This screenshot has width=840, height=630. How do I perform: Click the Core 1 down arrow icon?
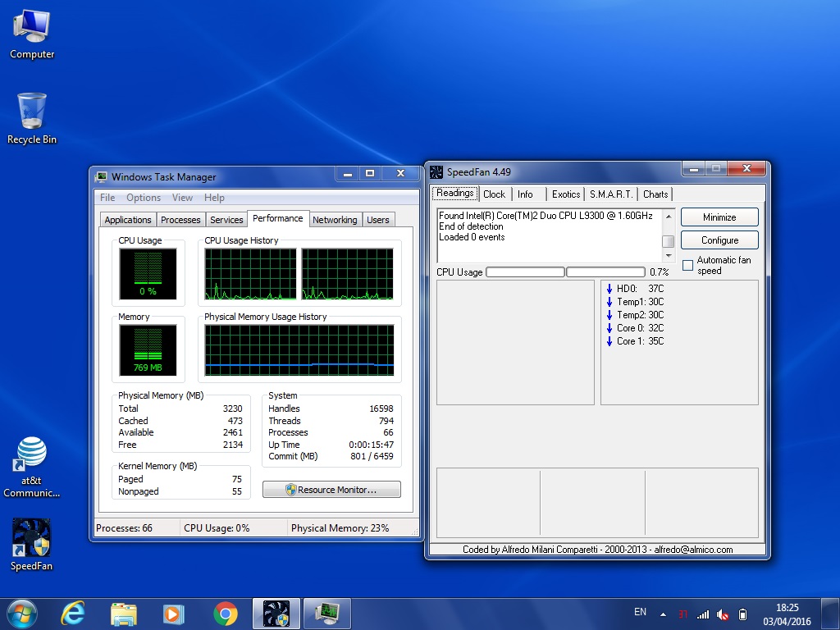point(609,341)
